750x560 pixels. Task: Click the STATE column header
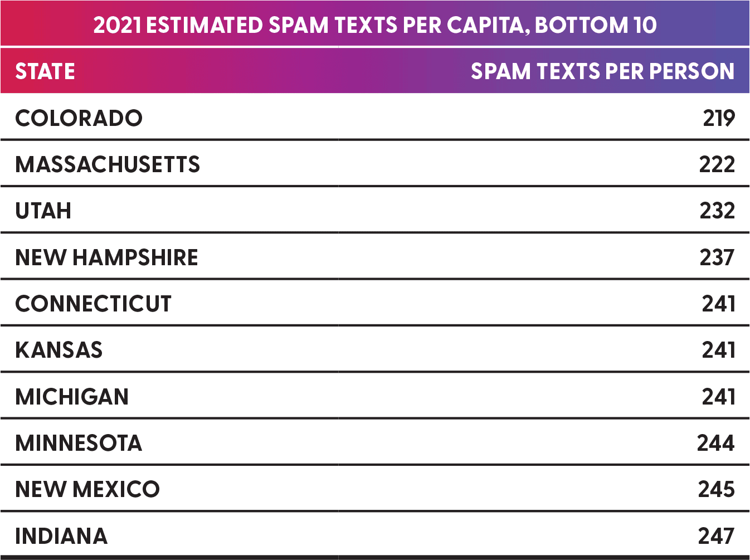(x=45, y=71)
